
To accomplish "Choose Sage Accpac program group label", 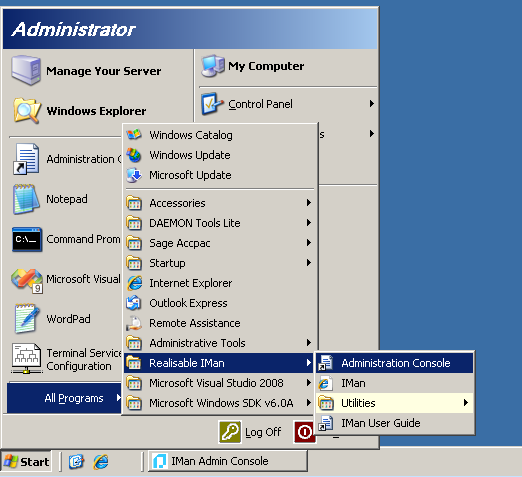I will pos(180,243).
